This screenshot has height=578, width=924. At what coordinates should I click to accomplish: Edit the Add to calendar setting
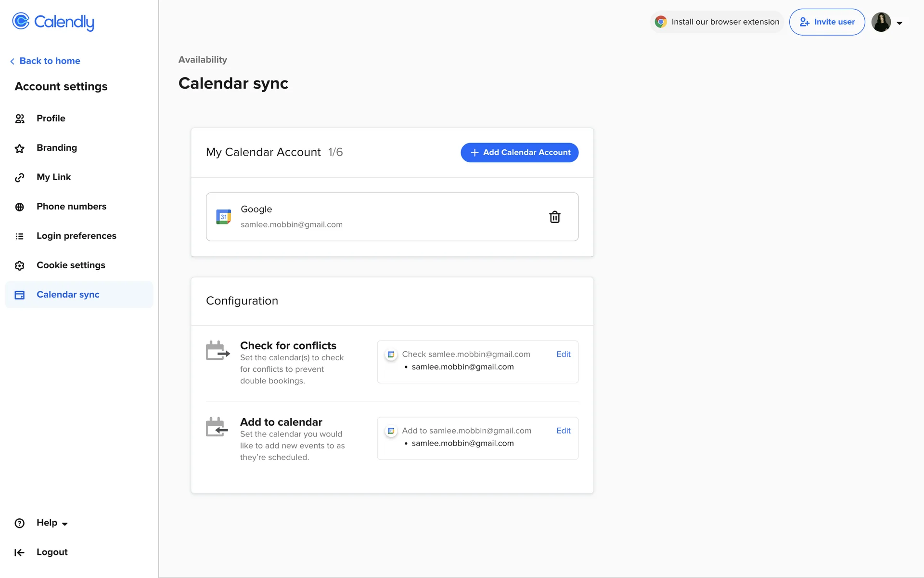[563, 431]
